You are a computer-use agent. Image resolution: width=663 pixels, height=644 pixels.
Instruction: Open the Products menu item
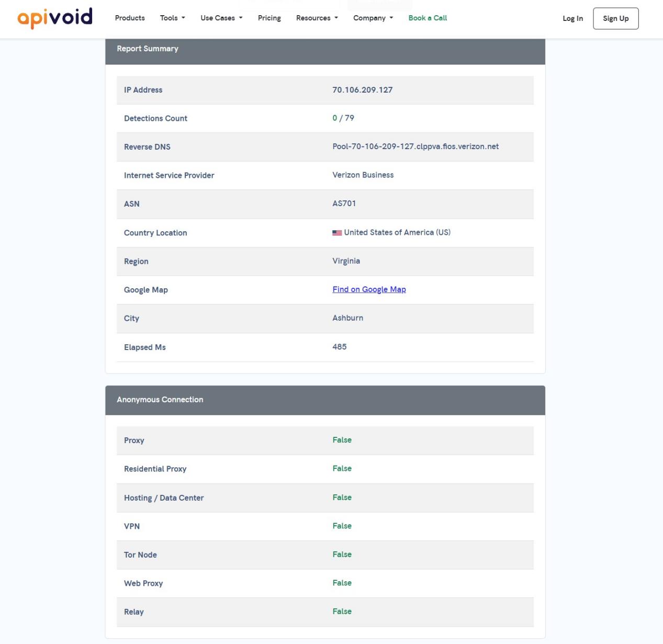coord(130,18)
